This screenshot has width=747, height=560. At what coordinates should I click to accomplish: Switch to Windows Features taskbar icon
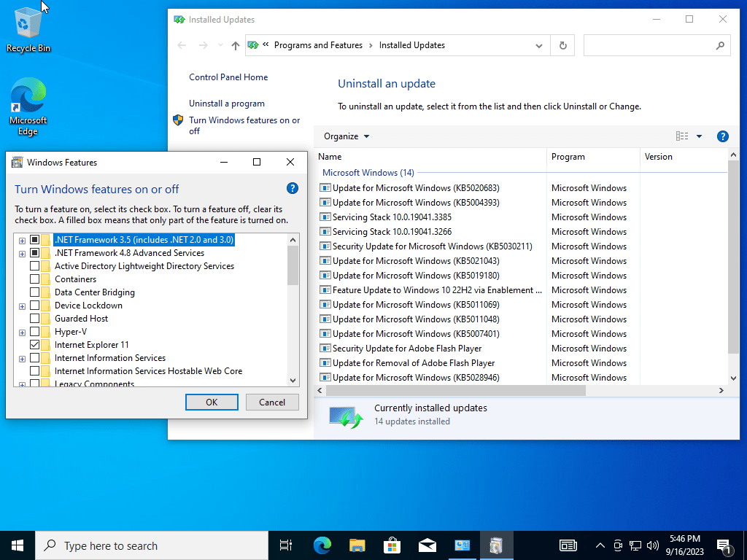(496, 545)
